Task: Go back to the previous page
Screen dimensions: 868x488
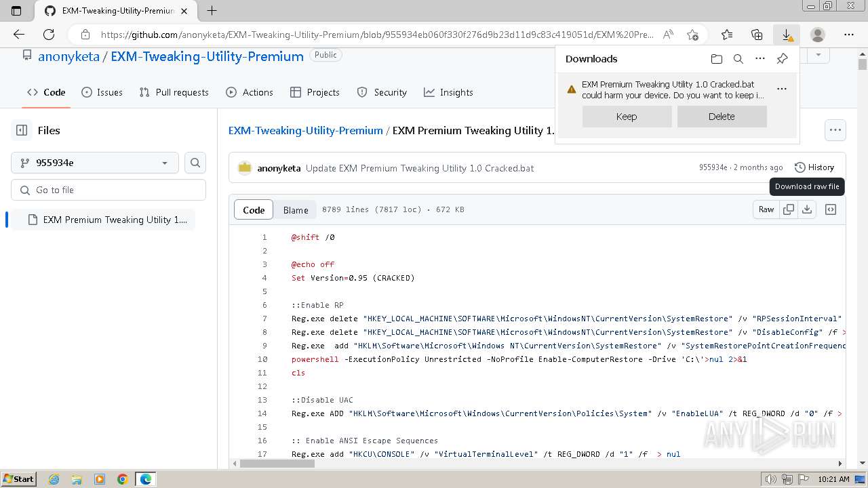Action: pos(19,35)
